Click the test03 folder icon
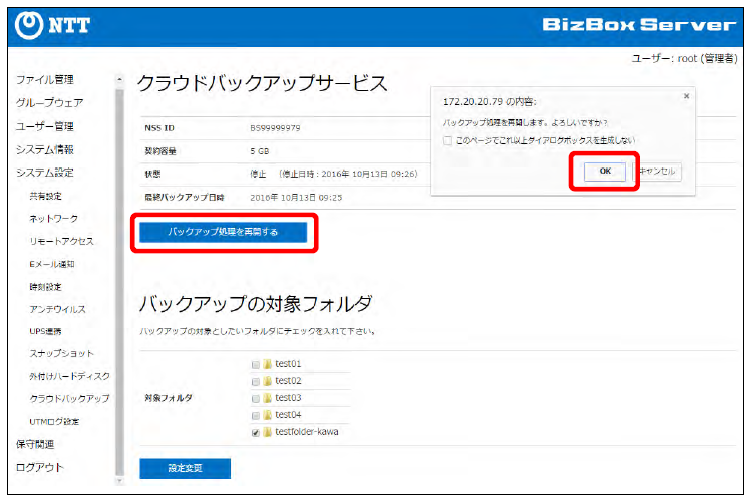 pos(267,398)
